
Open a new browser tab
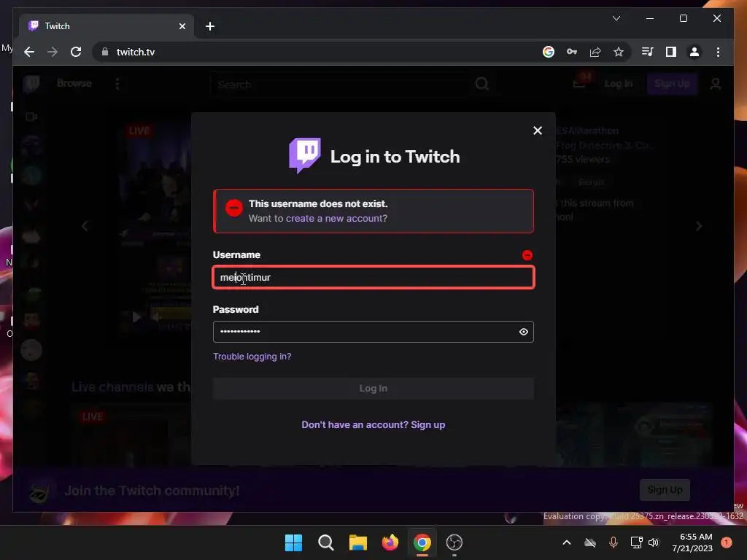coord(210,26)
